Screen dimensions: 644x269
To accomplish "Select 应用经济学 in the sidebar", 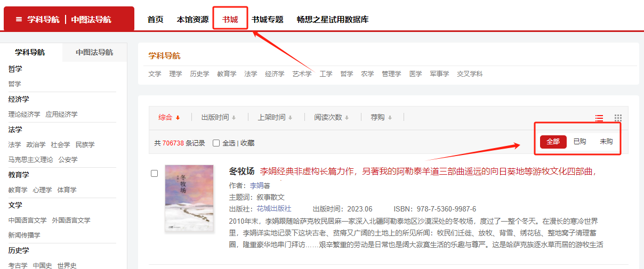I will 61,114.
